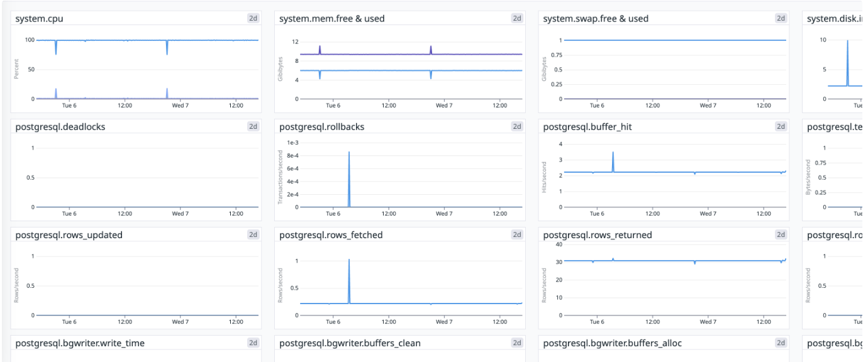The image size is (868, 362).
Task: Select the postgresql.rows_fetched widget title
Action: pos(331,235)
